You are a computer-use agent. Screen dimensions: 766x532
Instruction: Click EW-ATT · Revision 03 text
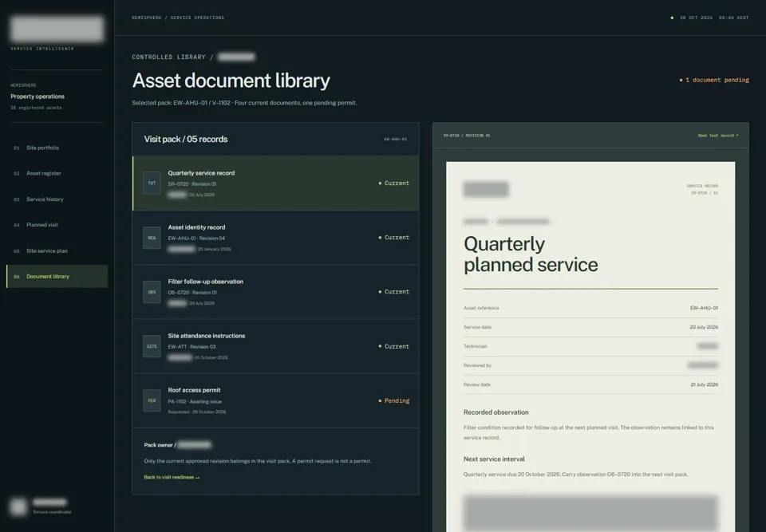click(x=191, y=347)
